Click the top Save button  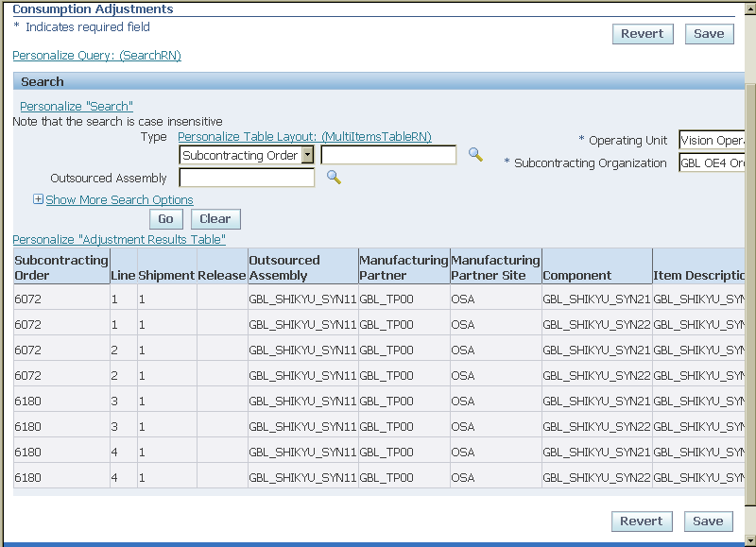(710, 34)
